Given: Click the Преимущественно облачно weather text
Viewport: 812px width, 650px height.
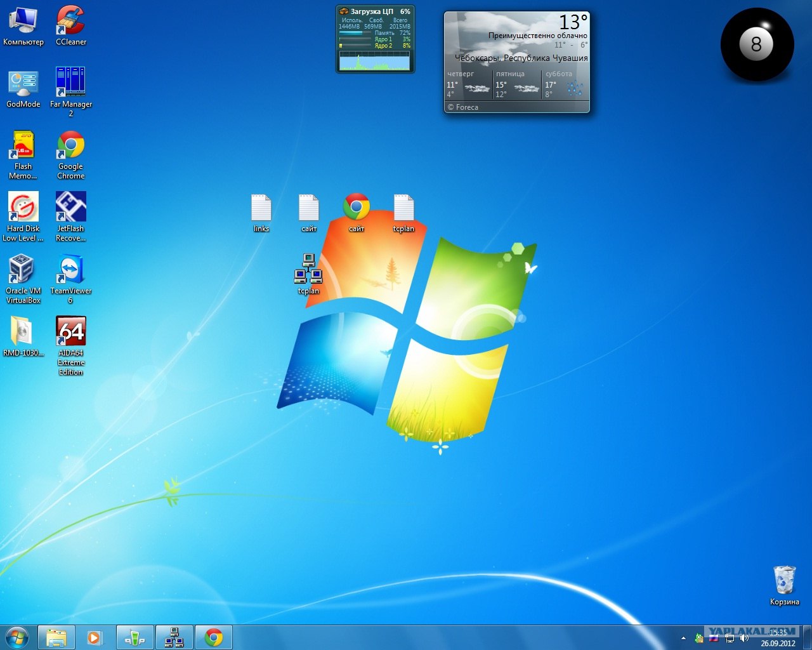Looking at the screenshot, I should click(x=538, y=36).
